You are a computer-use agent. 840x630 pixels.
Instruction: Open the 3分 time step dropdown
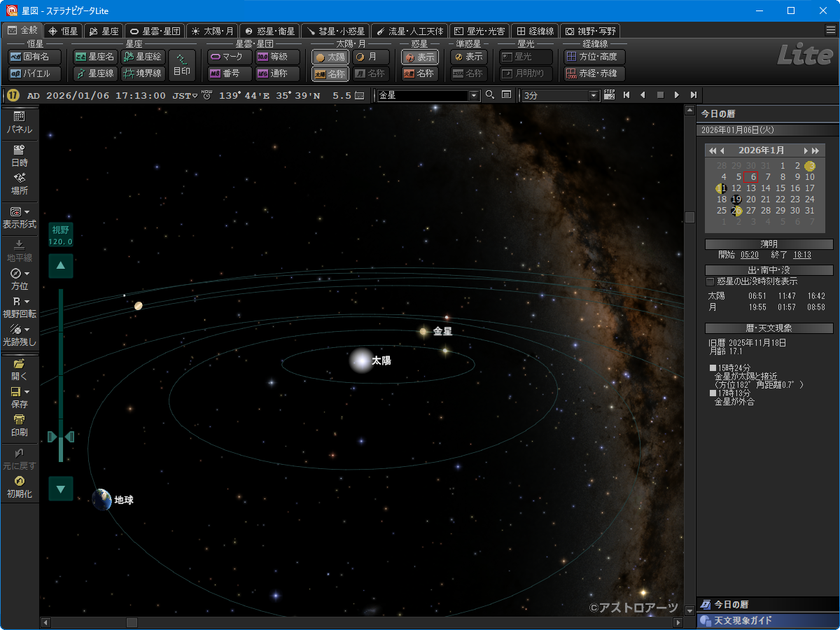tap(594, 95)
